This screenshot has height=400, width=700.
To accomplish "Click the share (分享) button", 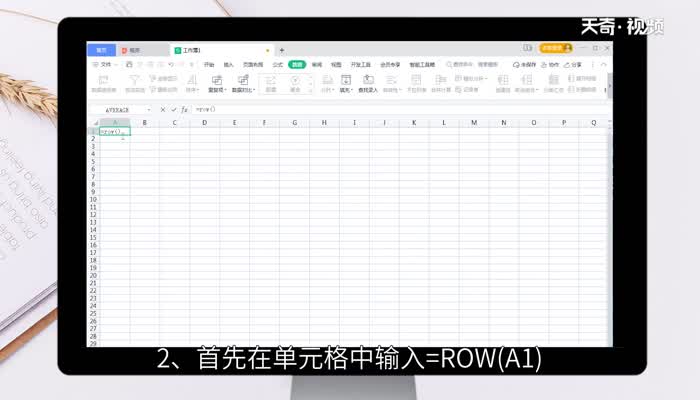I will pyautogui.click(x=573, y=65).
